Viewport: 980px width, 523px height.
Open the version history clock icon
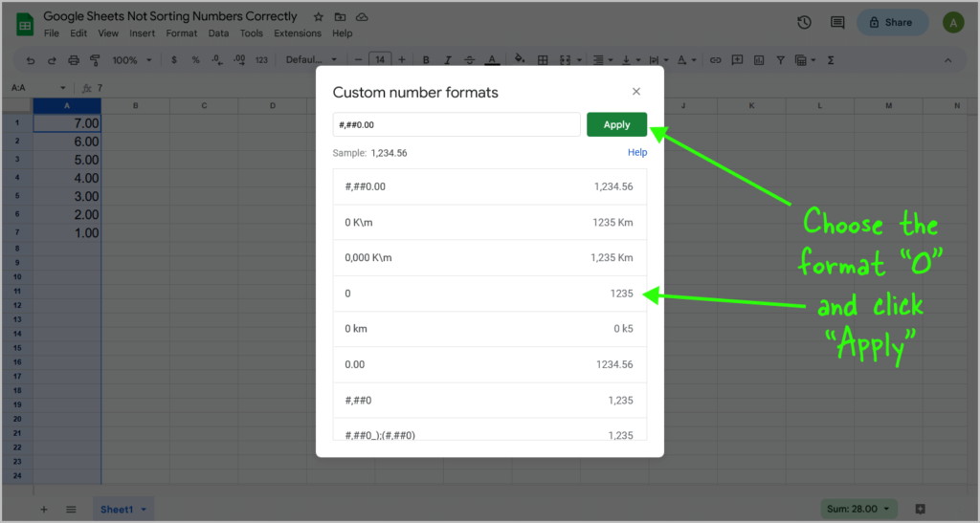804,22
